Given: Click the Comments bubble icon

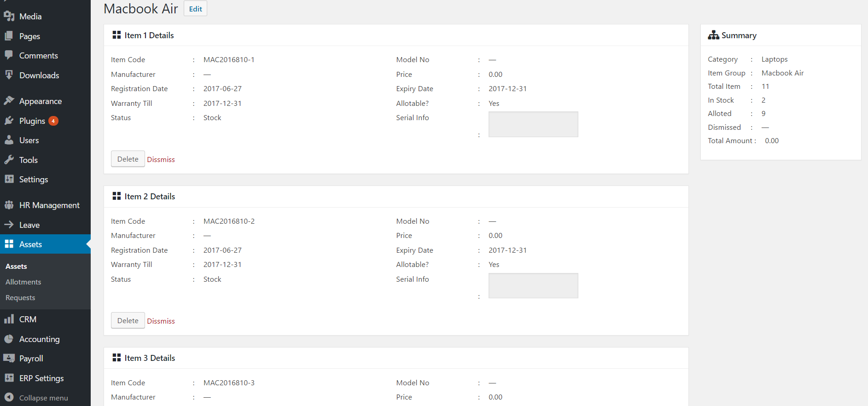Looking at the screenshot, I should pos(9,55).
